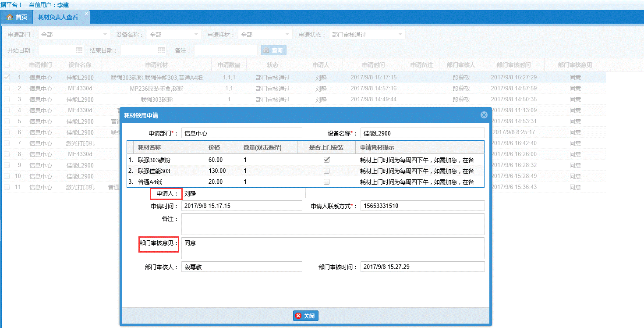
Task: Select cell MP236原装墨盒,碳粉 in row 2
Action: 157,88
